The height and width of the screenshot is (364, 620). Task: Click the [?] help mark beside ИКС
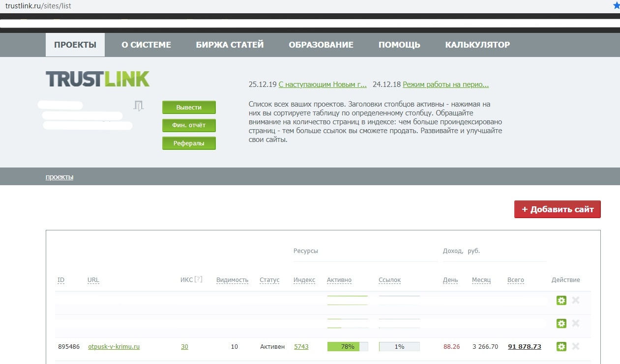point(198,280)
